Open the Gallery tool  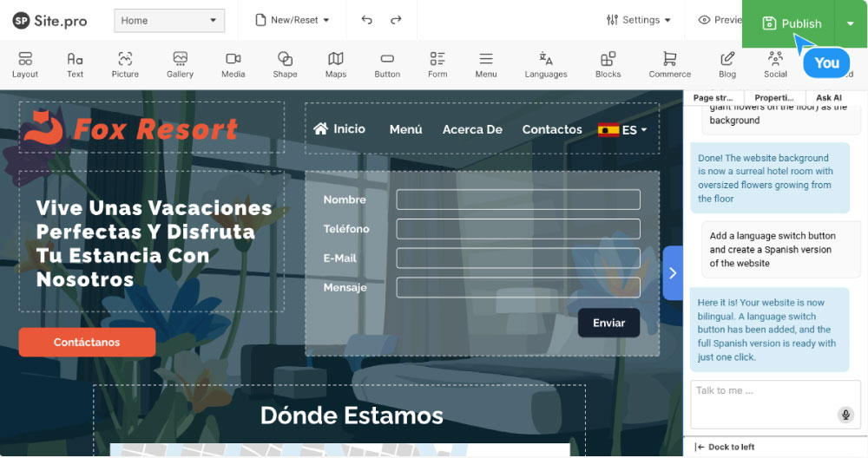(180, 64)
